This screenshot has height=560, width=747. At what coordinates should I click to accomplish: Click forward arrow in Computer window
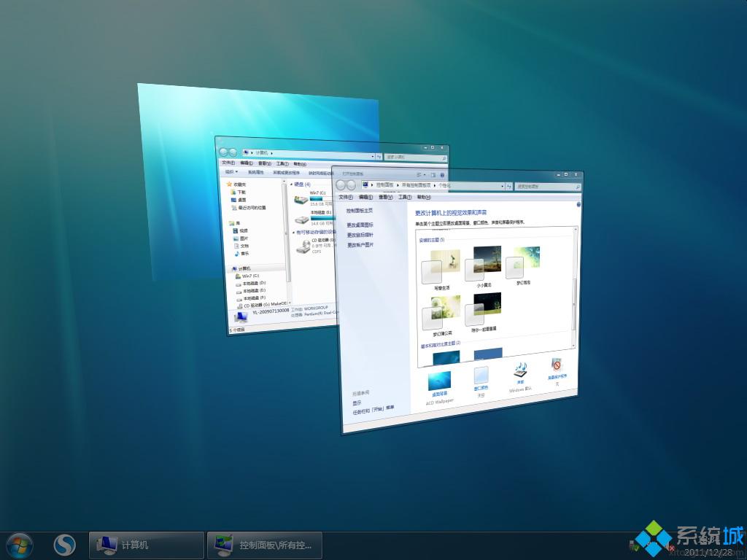(x=233, y=152)
